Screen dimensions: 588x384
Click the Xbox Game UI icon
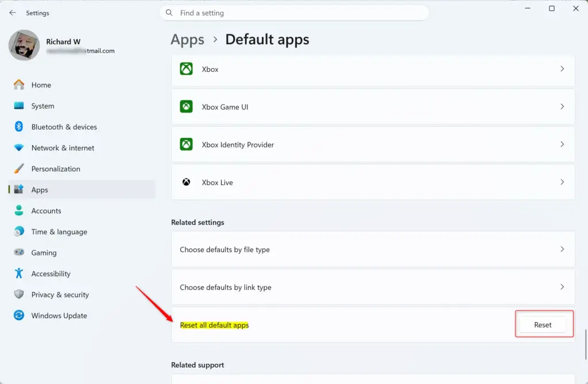pos(187,107)
